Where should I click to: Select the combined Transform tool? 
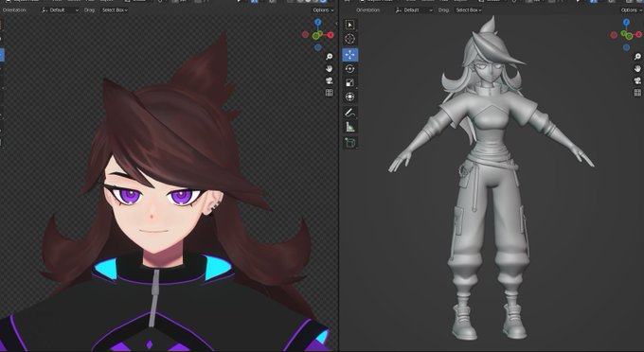click(349, 97)
